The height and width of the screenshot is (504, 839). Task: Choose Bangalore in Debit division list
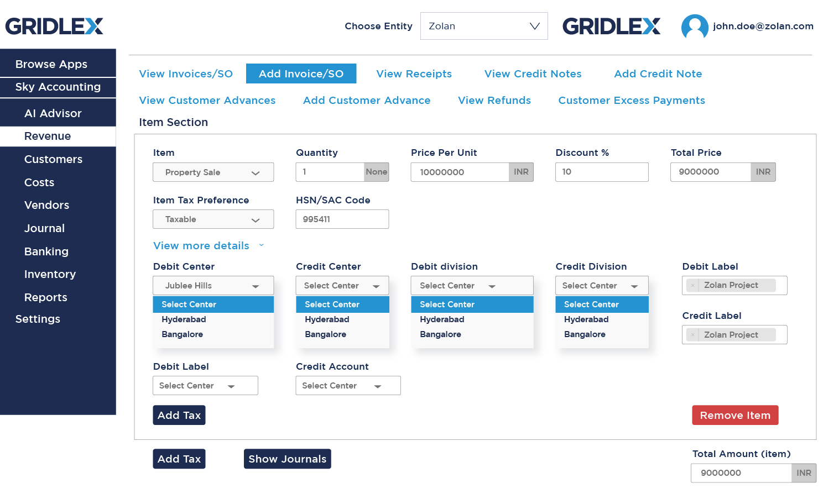472,334
